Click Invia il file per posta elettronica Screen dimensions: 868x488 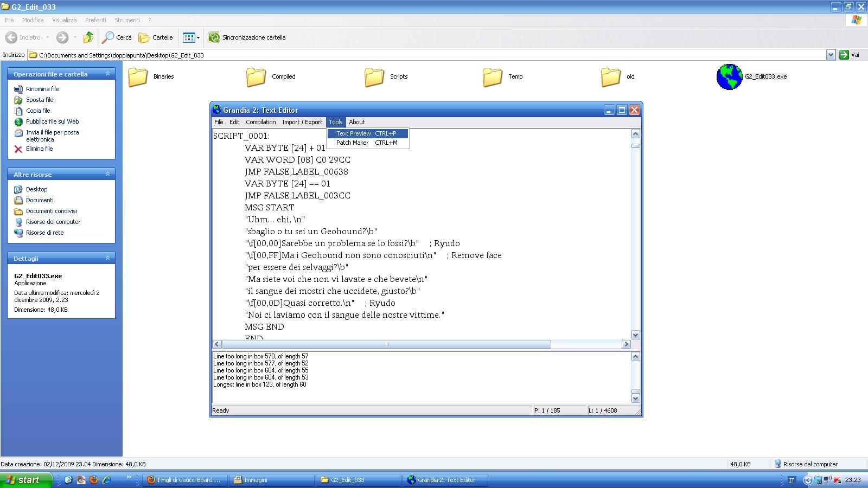tap(53, 136)
